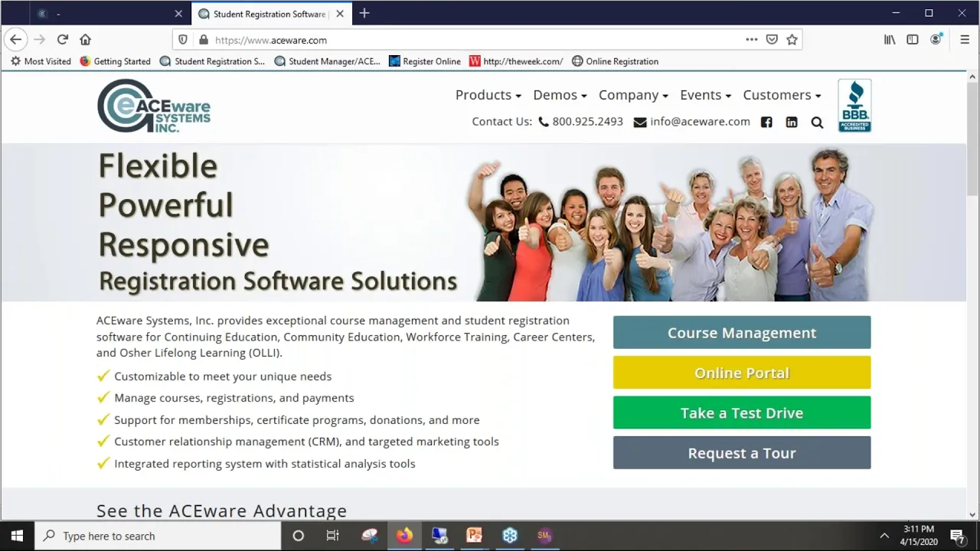Click the people thumbs-up banner image
The width and height of the screenshot is (980, 551).
tap(671, 223)
